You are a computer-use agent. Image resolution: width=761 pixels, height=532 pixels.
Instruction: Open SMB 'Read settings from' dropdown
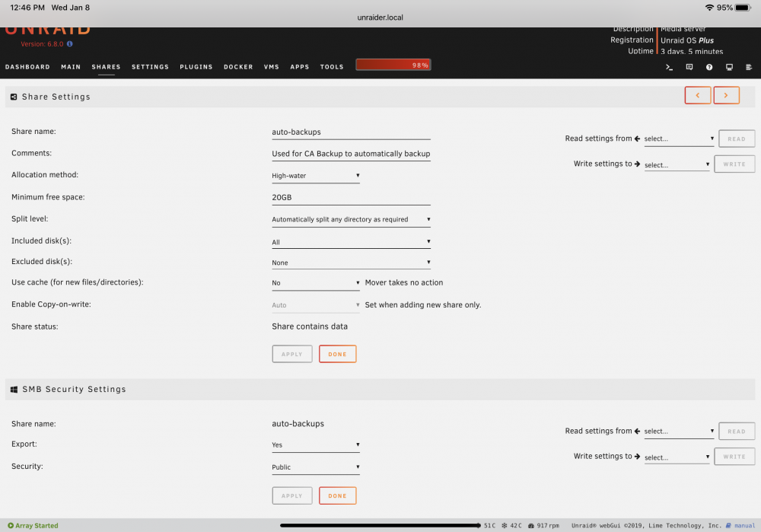[679, 431]
